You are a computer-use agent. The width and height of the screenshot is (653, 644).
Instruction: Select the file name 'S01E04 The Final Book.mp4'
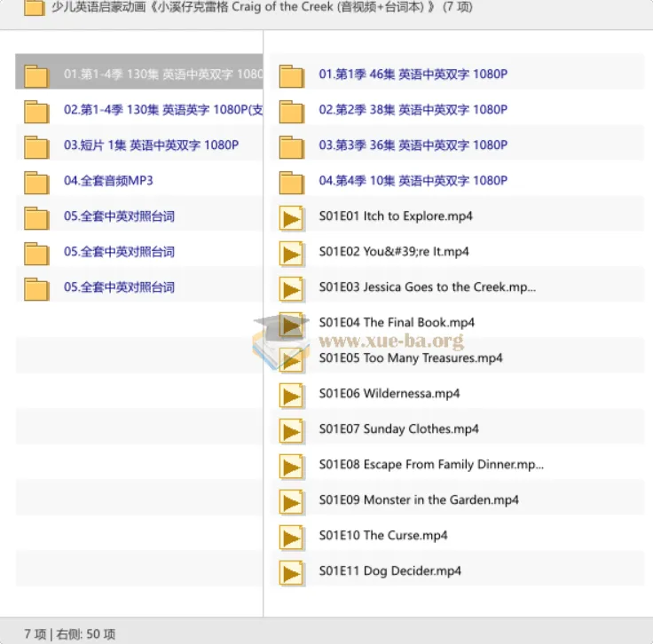click(397, 322)
